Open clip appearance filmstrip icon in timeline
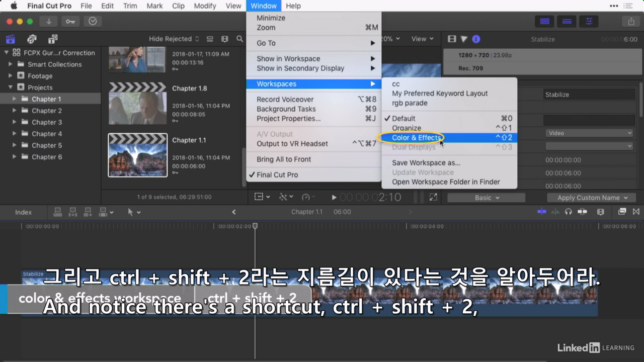The height and width of the screenshot is (362, 644). 600,212
